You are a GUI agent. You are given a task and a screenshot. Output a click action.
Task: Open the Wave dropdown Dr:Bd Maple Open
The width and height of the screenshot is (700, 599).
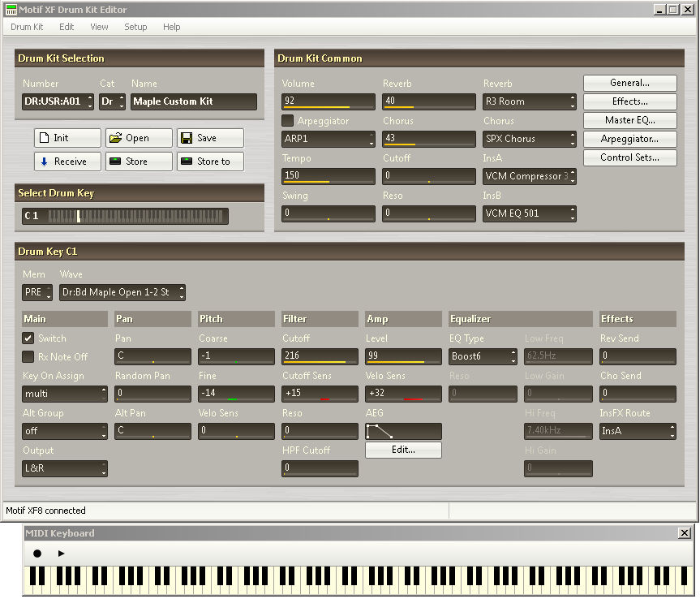tap(122, 292)
